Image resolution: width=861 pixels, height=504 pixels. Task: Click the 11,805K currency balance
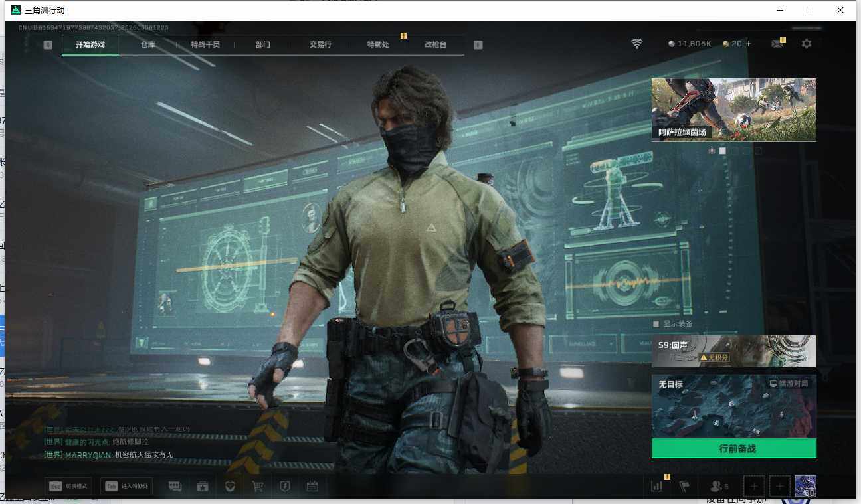pyautogui.click(x=694, y=44)
